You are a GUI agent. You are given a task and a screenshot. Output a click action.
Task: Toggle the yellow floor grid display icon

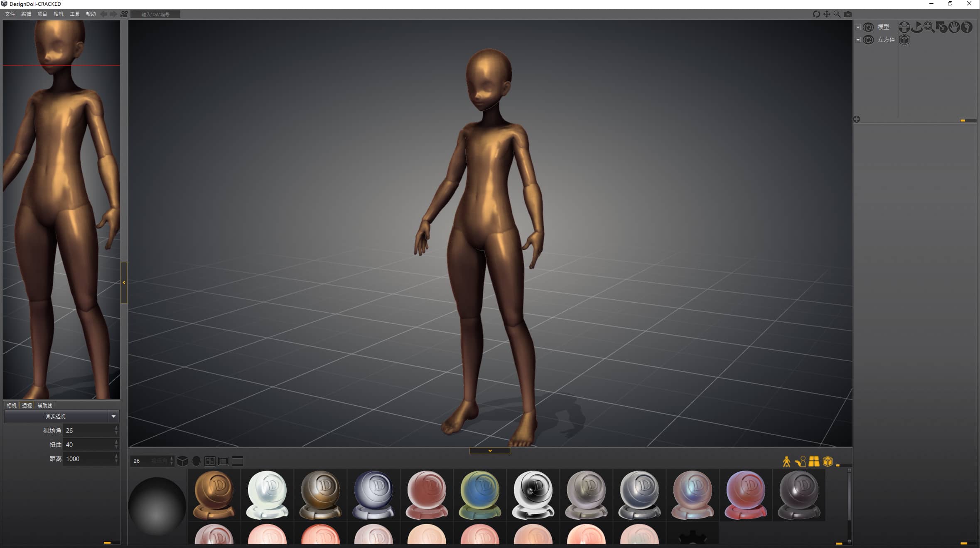tap(814, 462)
